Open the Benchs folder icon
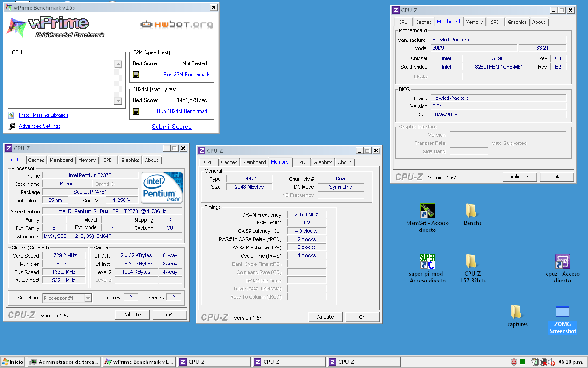 click(471, 211)
